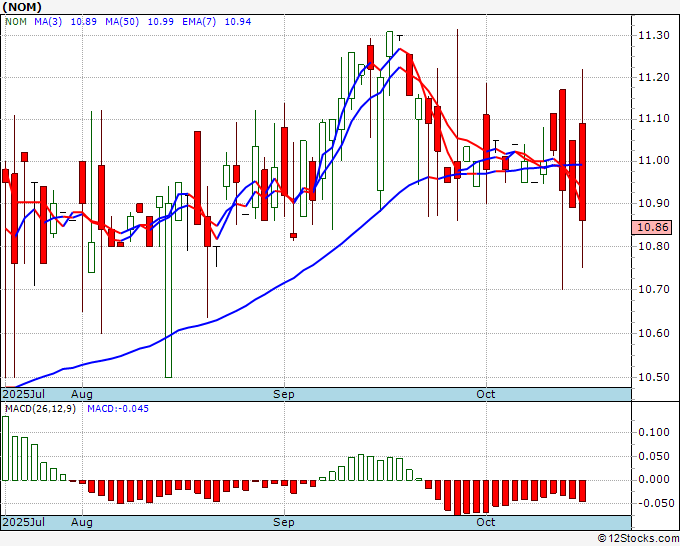Click the MA(50) value 10.99
Screen dimensions: 680x546
[161, 22]
